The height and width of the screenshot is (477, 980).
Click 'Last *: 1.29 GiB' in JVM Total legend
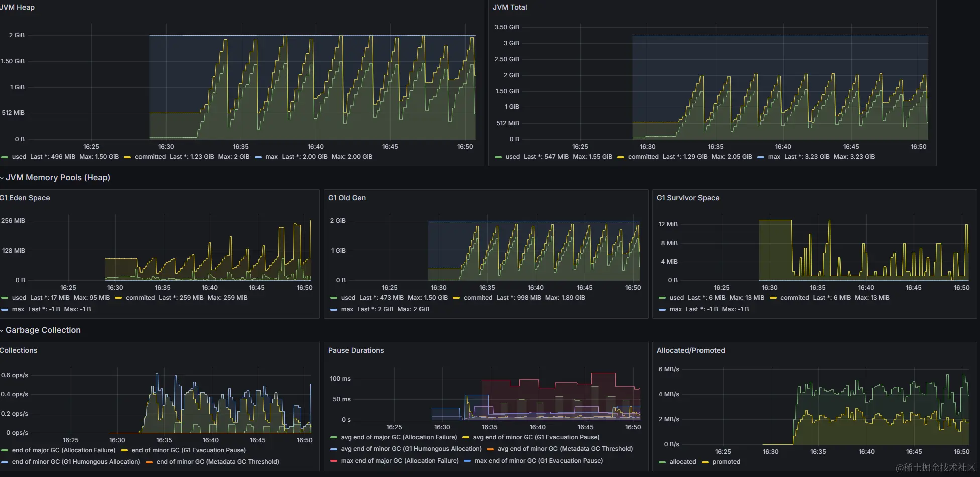click(x=685, y=157)
